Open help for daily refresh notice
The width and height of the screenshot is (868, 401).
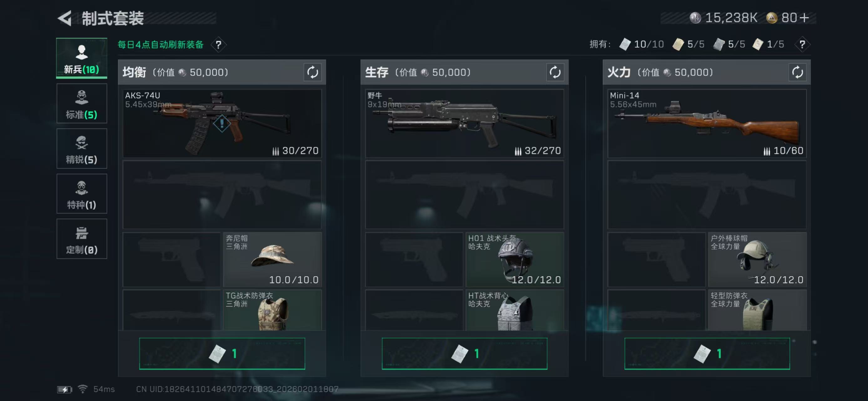coord(218,44)
